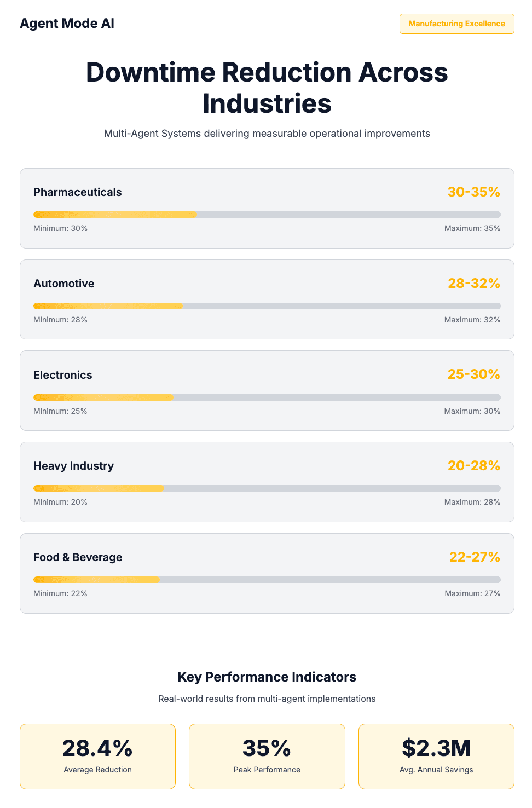Click the Automotive downtime progress bar
The width and height of the screenshot is (532, 808).
tap(267, 306)
